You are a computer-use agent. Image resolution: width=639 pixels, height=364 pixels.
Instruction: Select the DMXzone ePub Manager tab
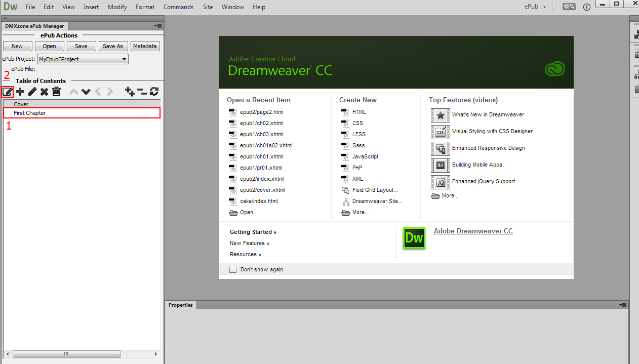(x=34, y=26)
